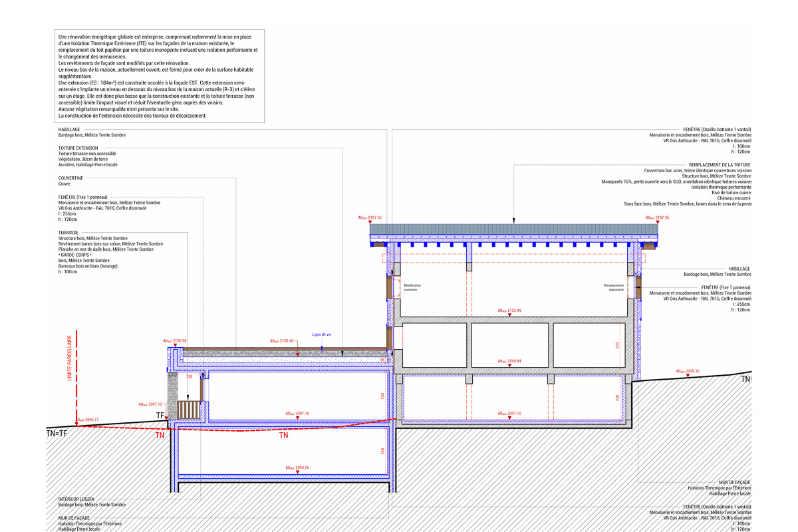Viewport: 798px width, 532px height.
Task: Select 'Planche en nez de dalle bois' line
Action: [x=107, y=249]
